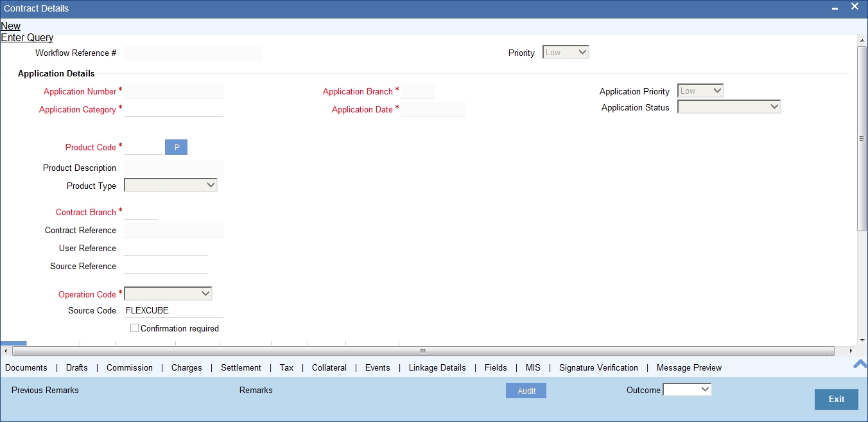Open the Operation Code dropdown
868x422 pixels.
(168, 294)
